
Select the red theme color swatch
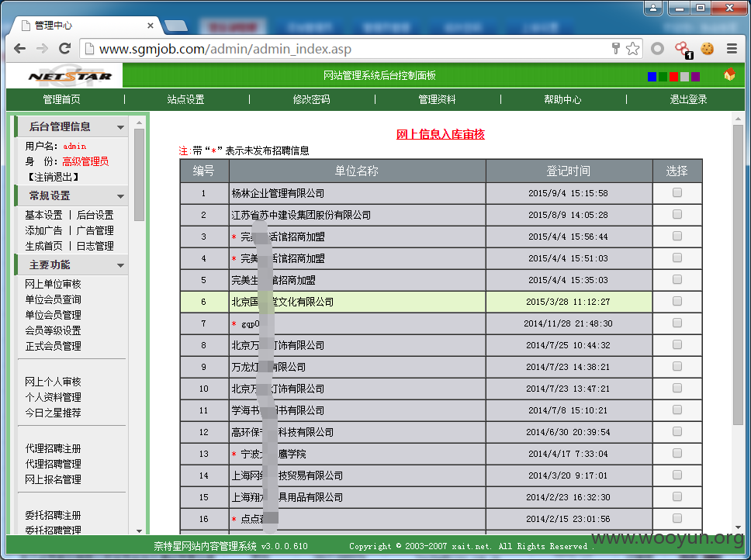(x=674, y=77)
